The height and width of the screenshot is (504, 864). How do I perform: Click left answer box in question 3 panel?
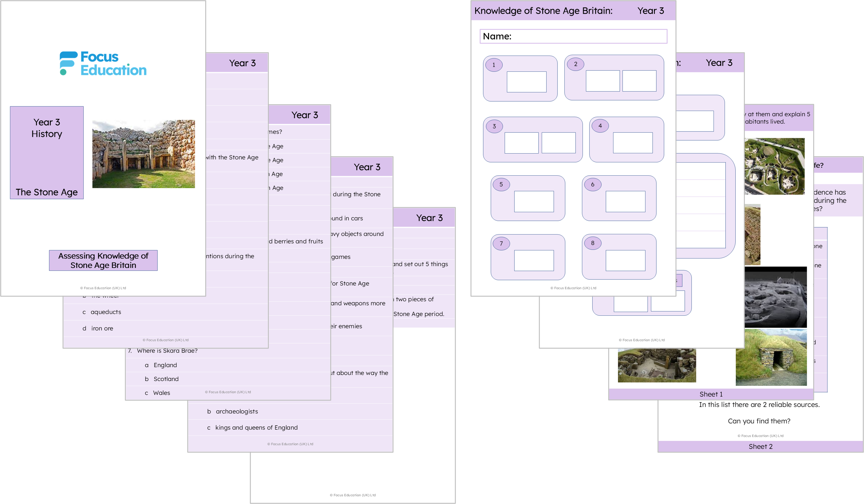pyautogui.click(x=521, y=143)
